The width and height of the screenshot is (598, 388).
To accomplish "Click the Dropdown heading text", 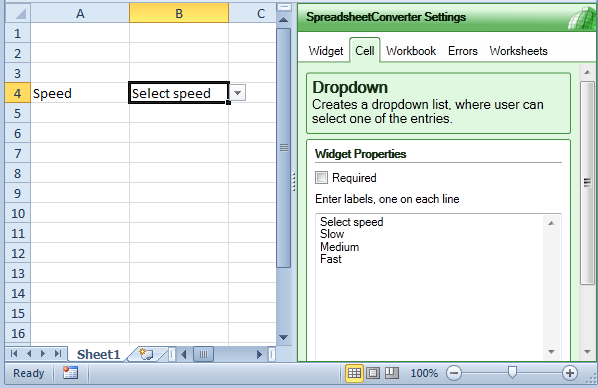I will [x=350, y=87].
